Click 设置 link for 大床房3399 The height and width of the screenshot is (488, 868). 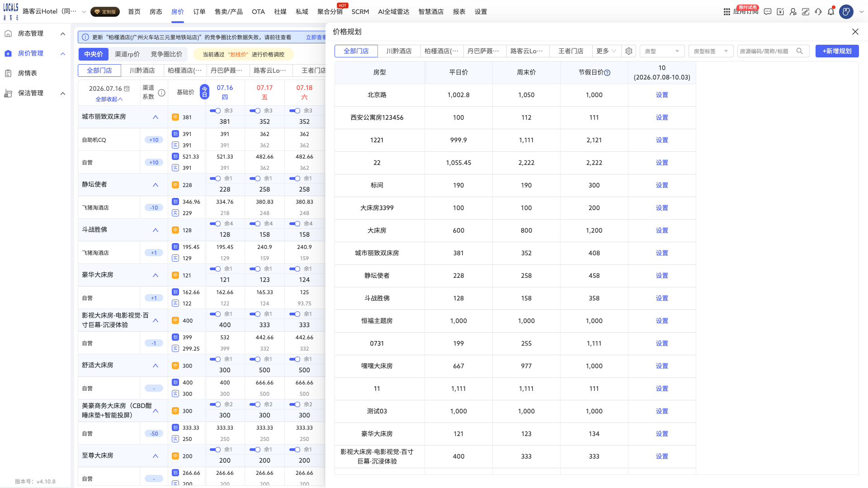(662, 208)
